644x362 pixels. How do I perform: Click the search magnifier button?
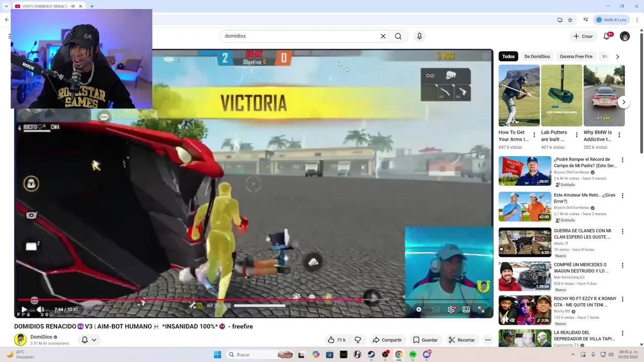pyautogui.click(x=398, y=36)
